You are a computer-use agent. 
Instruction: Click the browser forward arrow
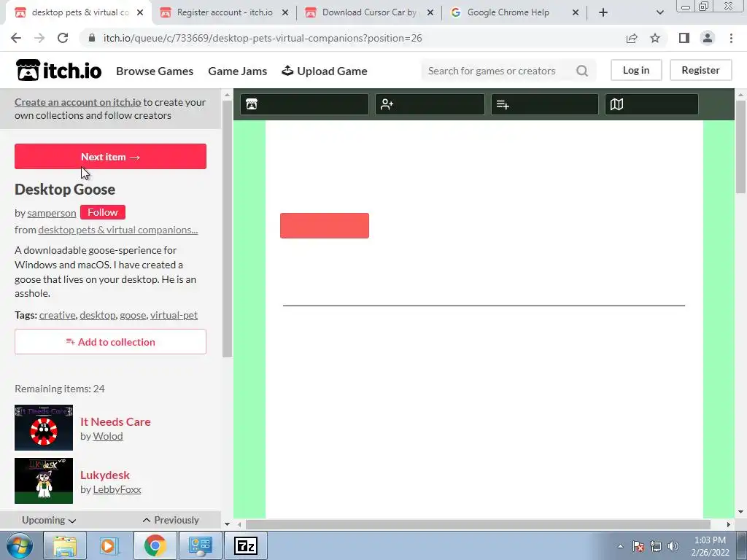coord(39,38)
